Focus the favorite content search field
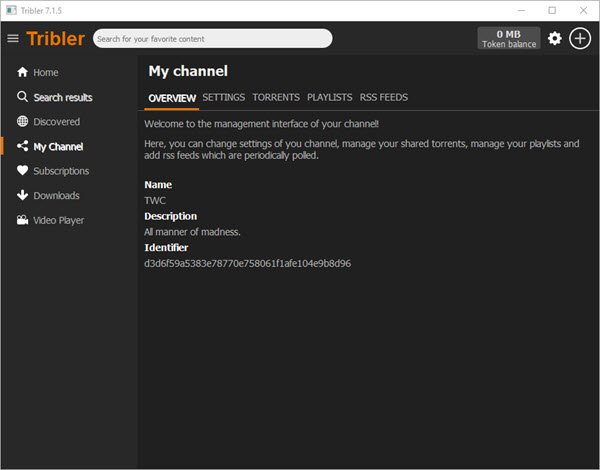The width and height of the screenshot is (600, 470). (212, 39)
